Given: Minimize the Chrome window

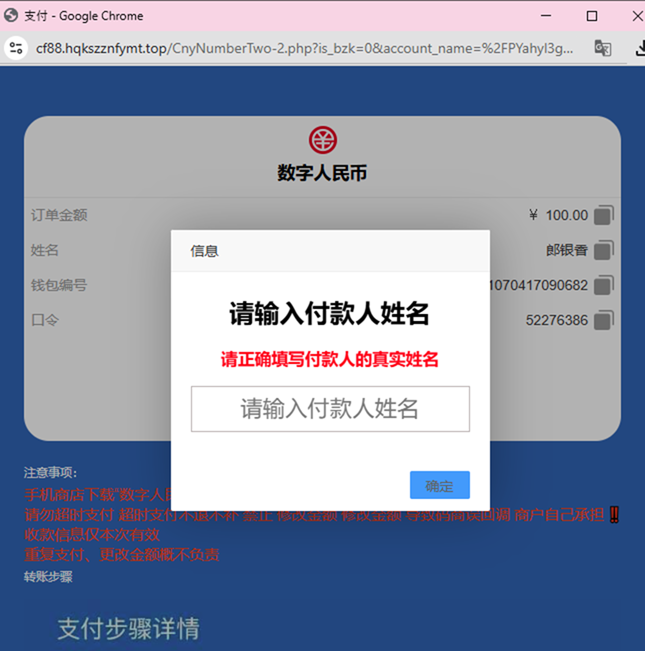Looking at the screenshot, I should [x=545, y=16].
